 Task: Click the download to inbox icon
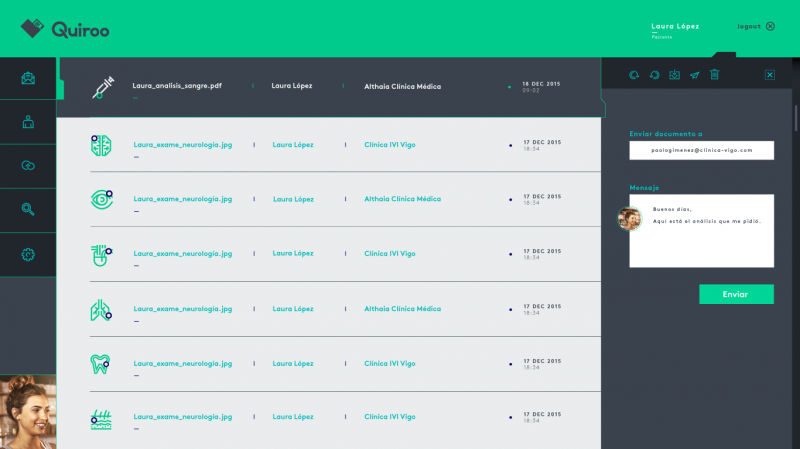tap(674, 75)
